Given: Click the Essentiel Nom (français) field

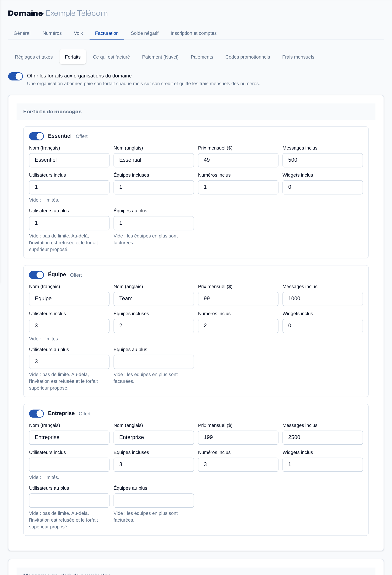Looking at the screenshot, I should click(x=69, y=160).
